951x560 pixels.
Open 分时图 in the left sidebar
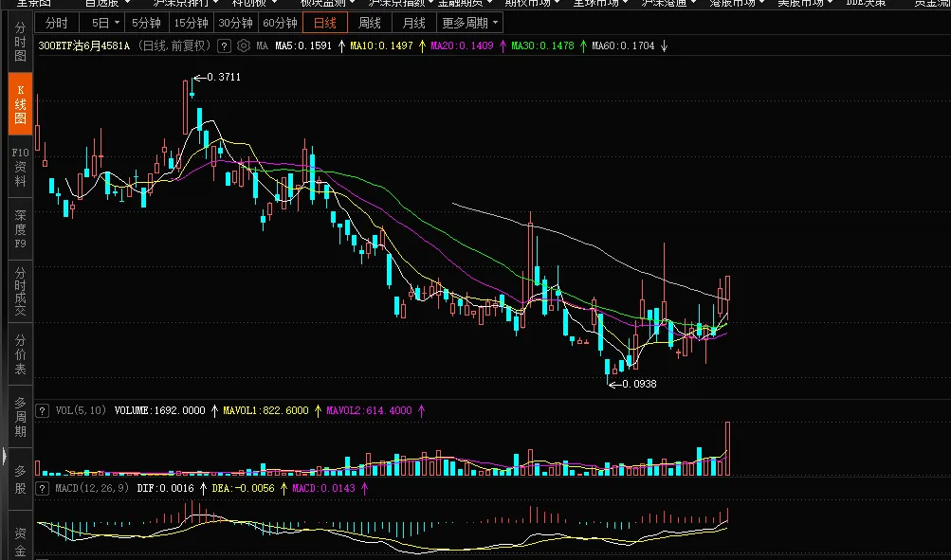click(x=20, y=43)
